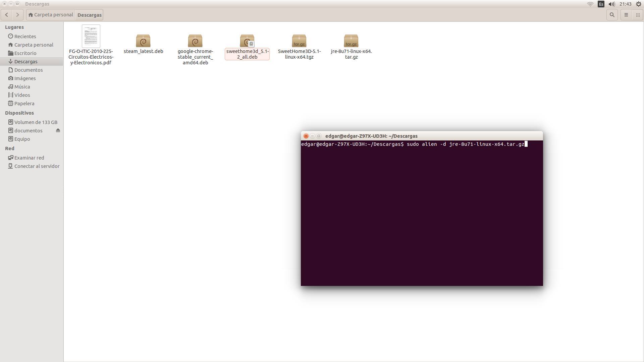The image size is (644, 362).
Task: Click the terminal command line text
Action: 413,144
